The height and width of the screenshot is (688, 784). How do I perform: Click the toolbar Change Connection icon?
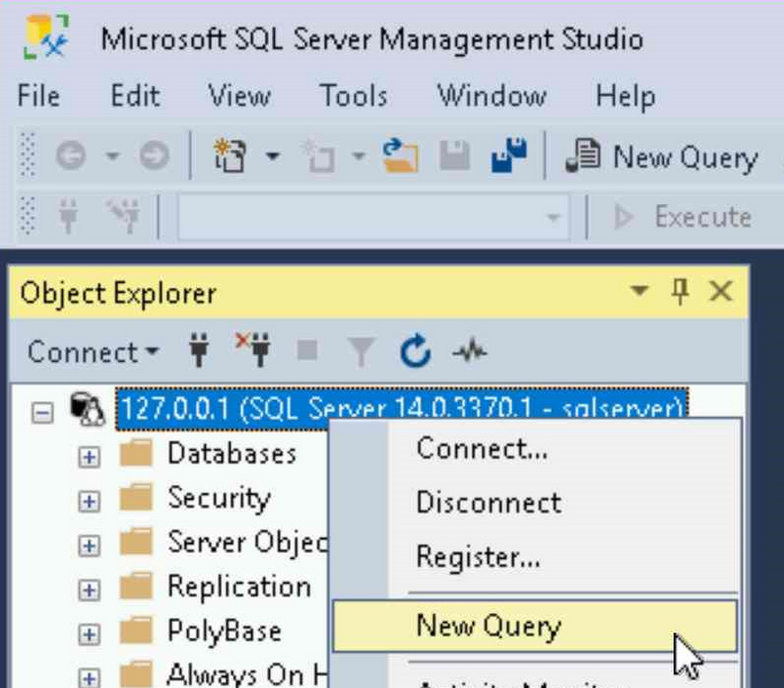124,217
